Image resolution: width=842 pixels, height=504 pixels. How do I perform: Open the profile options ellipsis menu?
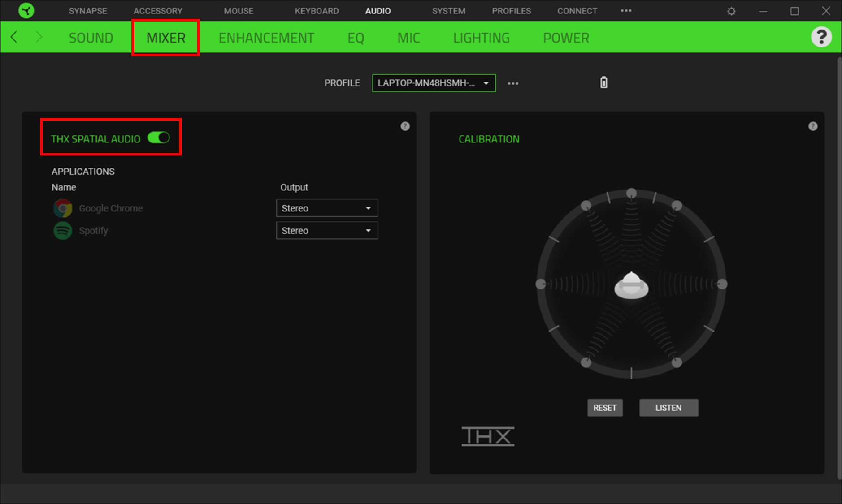coord(513,83)
